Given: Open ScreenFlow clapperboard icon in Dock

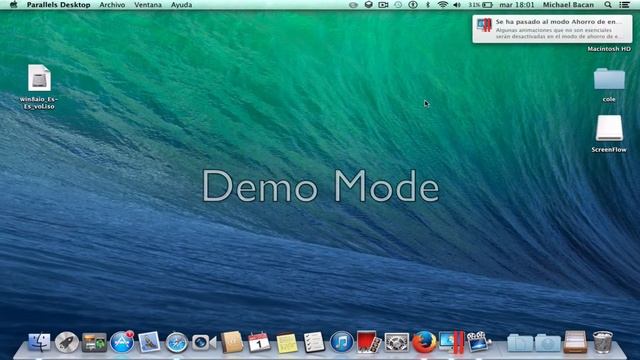Looking at the screenshot, I should click(x=478, y=342).
